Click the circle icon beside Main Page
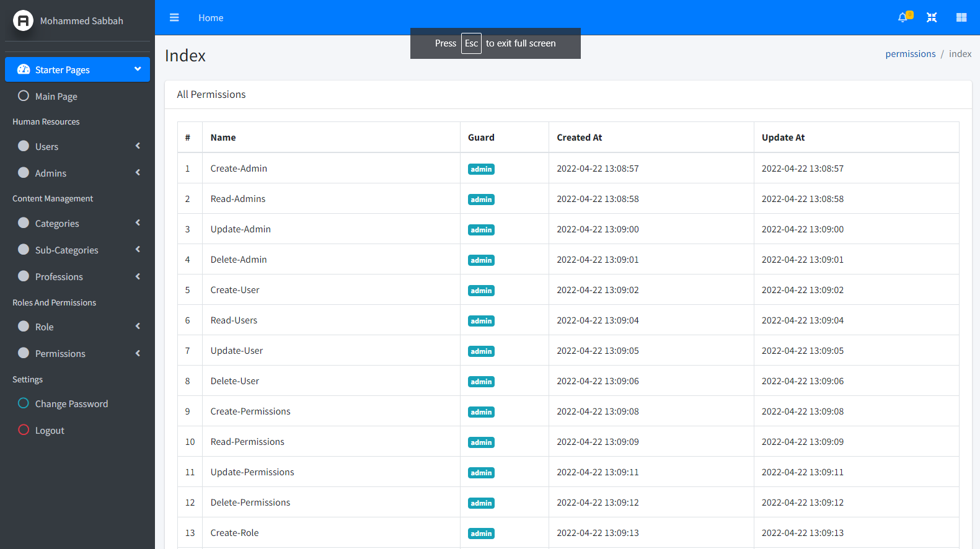This screenshot has height=549, width=980. click(x=24, y=96)
